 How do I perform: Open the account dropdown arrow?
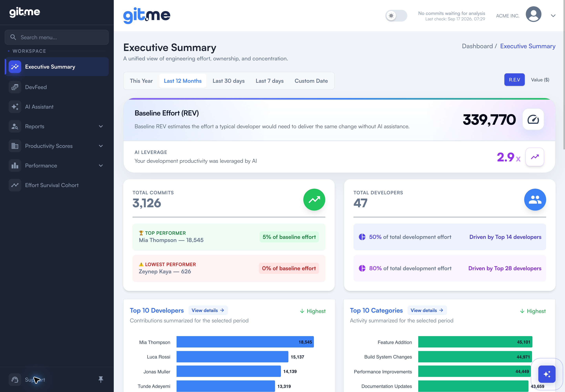pyautogui.click(x=553, y=16)
